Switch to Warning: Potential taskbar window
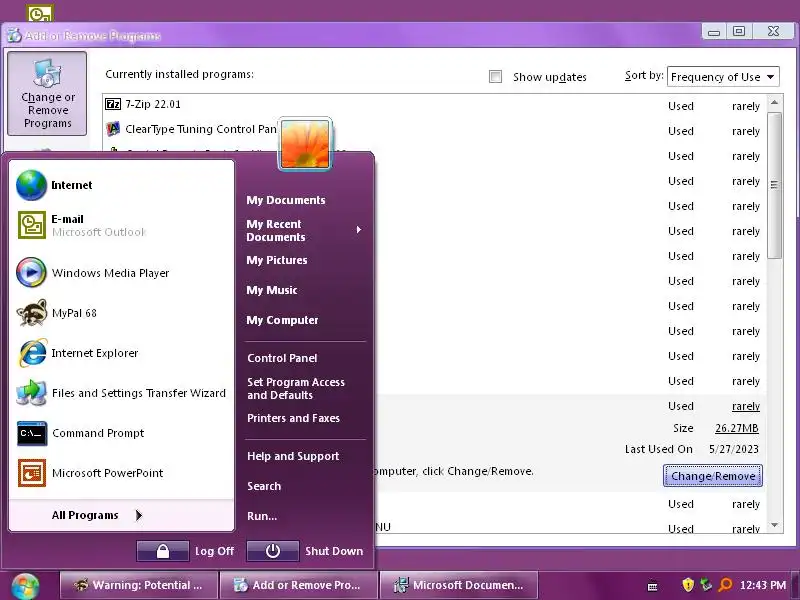This screenshot has height=600, width=800. pos(139,585)
